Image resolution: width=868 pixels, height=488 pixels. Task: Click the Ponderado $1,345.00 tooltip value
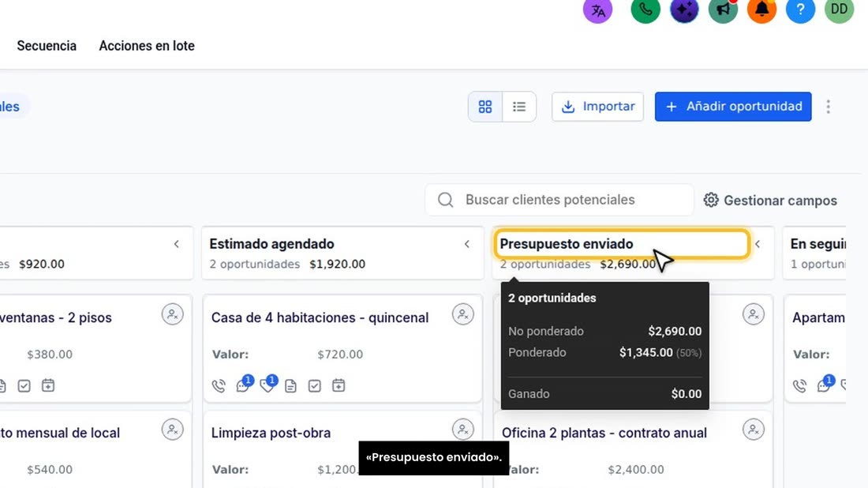[x=646, y=352]
